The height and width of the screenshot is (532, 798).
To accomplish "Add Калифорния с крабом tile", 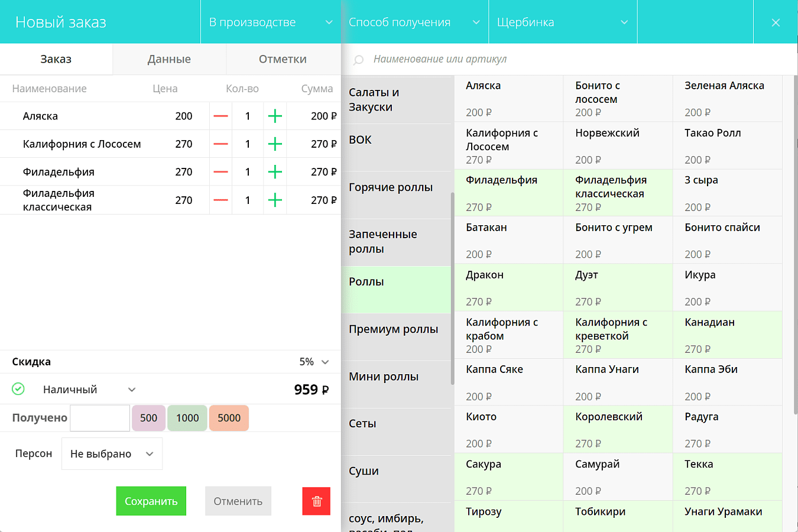I will [x=508, y=335].
